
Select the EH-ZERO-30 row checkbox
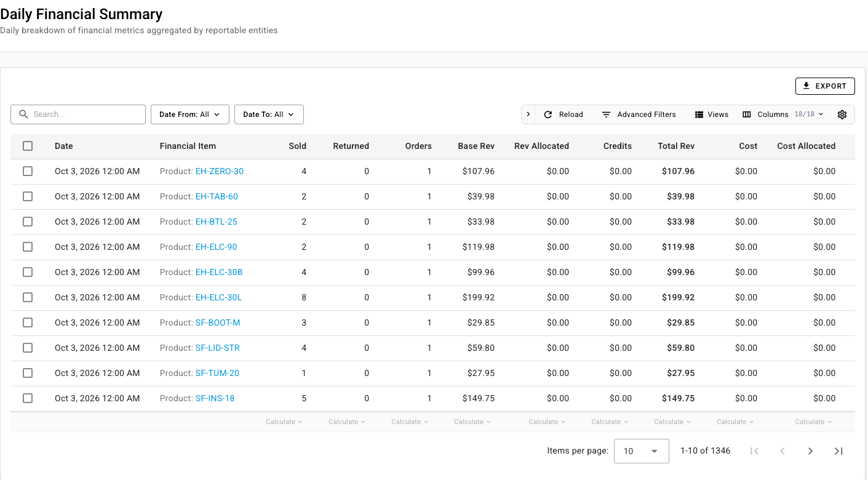click(x=28, y=171)
